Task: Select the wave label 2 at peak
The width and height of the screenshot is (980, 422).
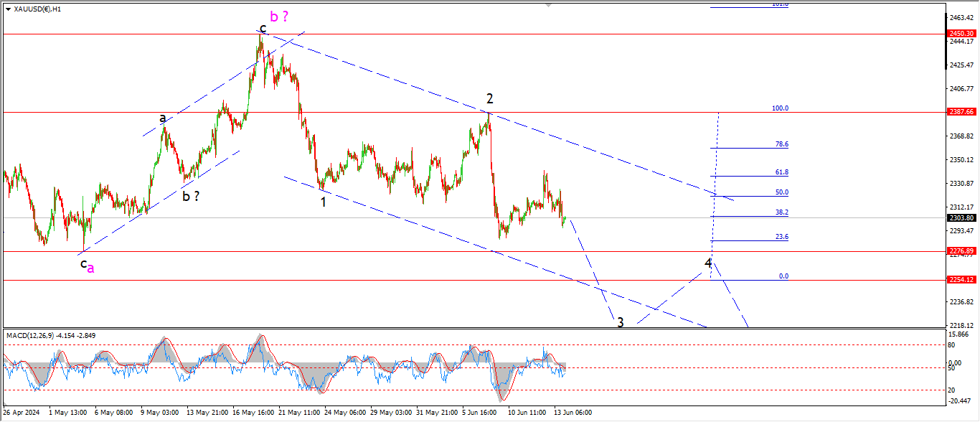Action: [x=489, y=99]
